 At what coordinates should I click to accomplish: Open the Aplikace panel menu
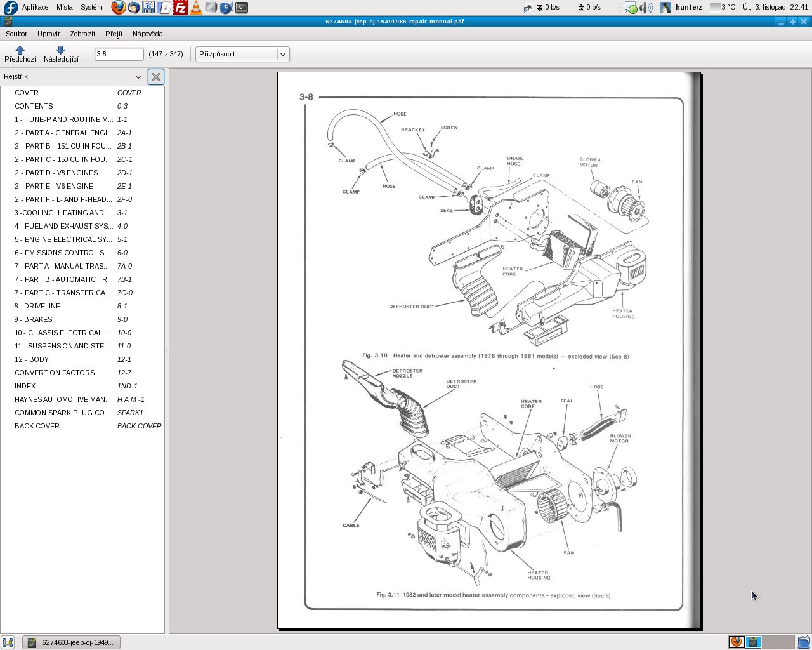[35, 8]
